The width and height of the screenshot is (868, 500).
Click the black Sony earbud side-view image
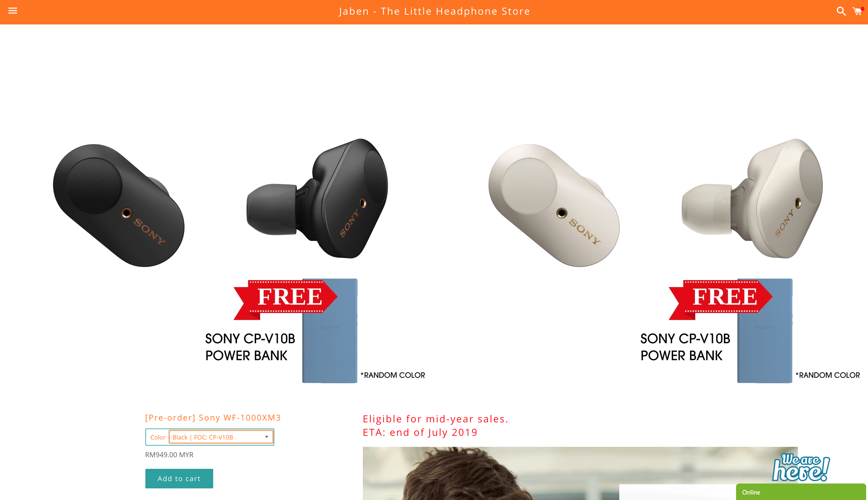(119, 205)
